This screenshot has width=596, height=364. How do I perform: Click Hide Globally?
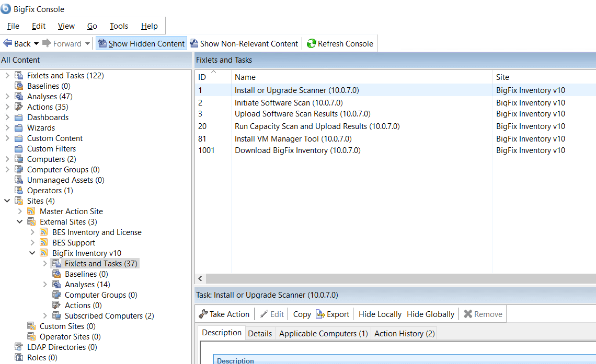(x=430, y=314)
